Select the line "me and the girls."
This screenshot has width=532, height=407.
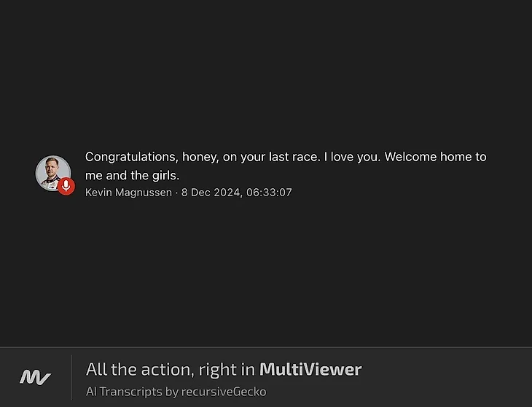tap(132, 176)
